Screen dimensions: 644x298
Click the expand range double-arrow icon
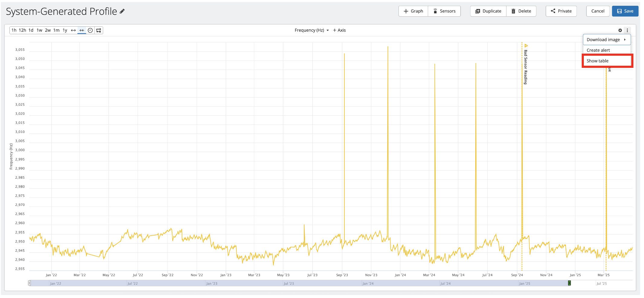[73, 30]
